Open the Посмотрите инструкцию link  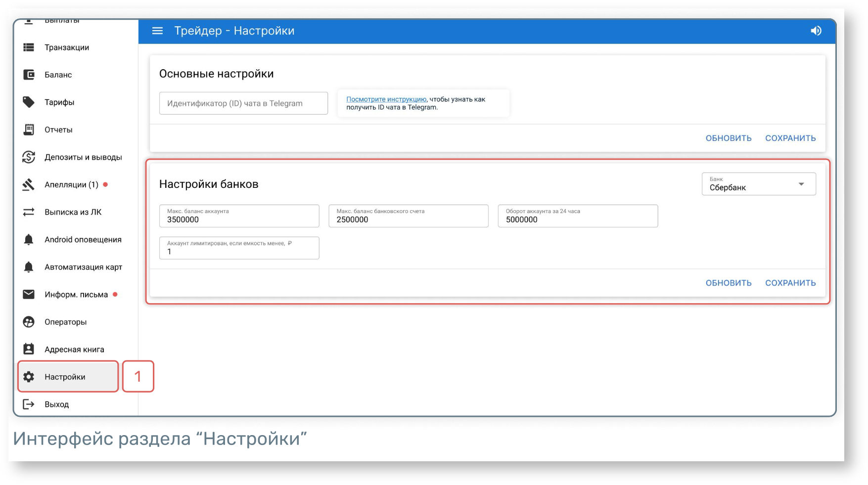386,99
